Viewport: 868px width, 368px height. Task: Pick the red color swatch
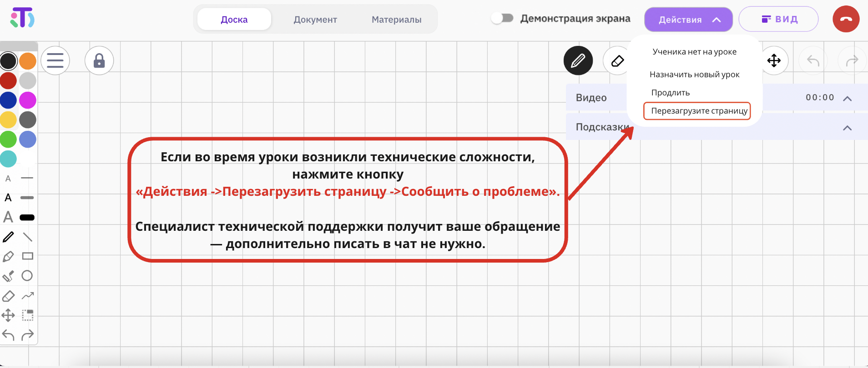pos(8,80)
